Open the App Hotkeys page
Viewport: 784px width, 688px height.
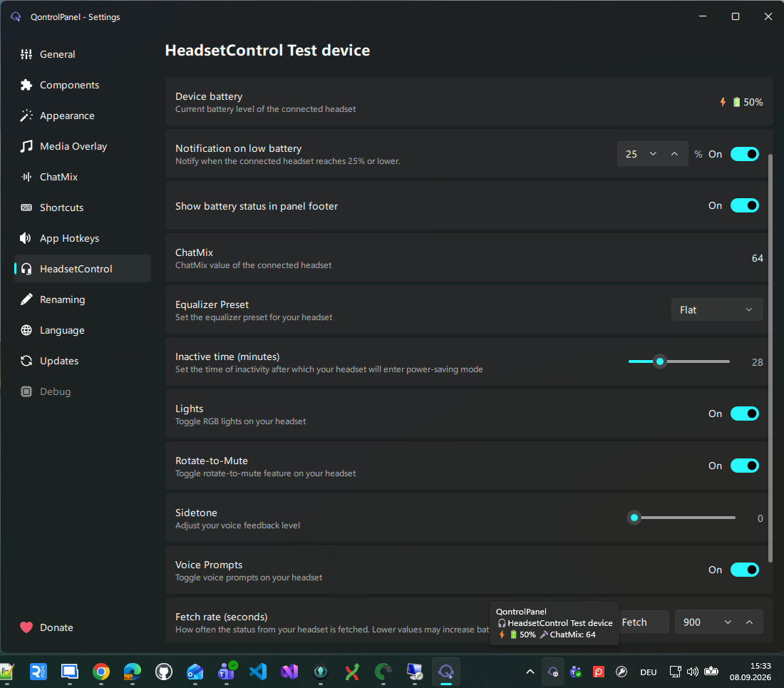pyautogui.click(x=83, y=238)
